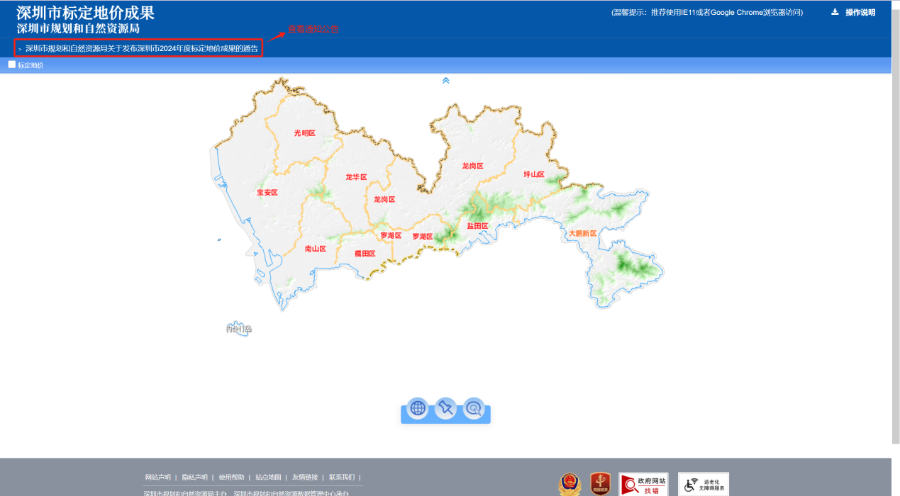Screen dimensions: 900x496
Task: Collapse the header using the double chevron
Action: [446, 80]
